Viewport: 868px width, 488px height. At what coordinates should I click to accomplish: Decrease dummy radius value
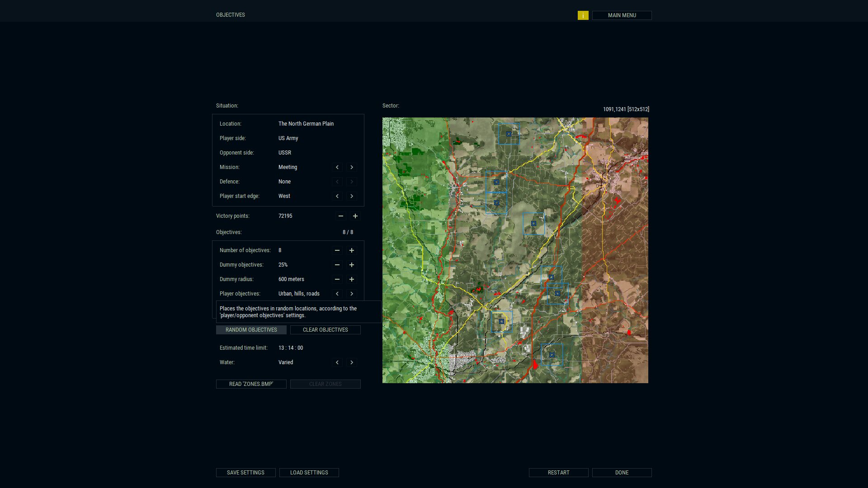(x=337, y=279)
